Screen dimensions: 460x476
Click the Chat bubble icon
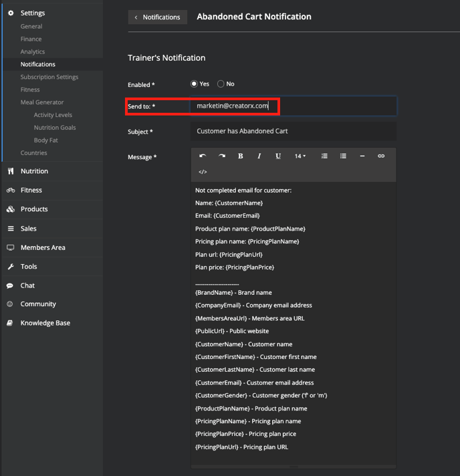point(10,285)
